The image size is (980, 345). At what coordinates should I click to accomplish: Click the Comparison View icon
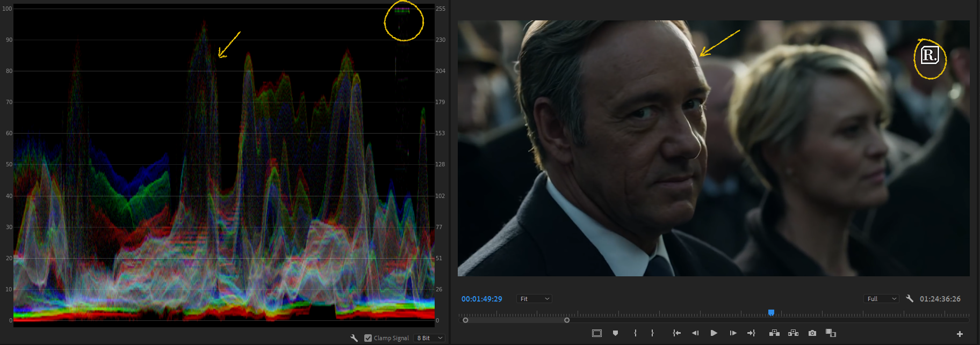coord(831,333)
